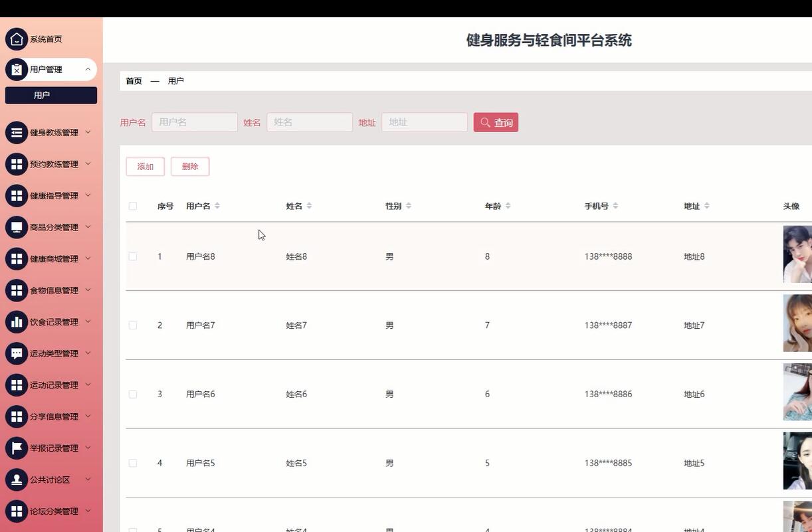Check the checkbox for 用户名6 row
The width and height of the screenshot is (812, 532).
(132, 394)
